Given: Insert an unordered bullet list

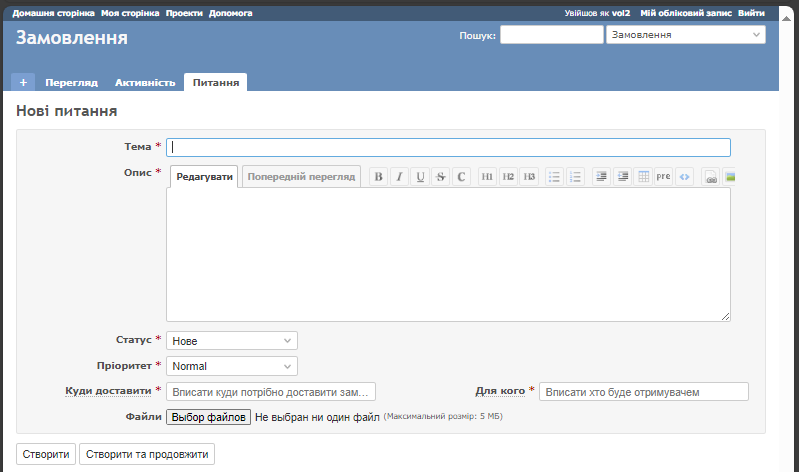Looking at the screenshot, I should click(554, 177).
